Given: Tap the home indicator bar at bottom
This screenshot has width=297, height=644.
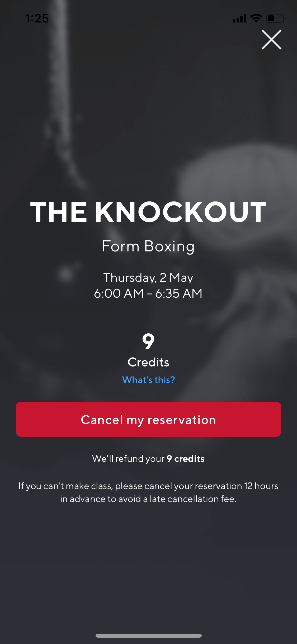Looking at the screenshot, I should pyautogui.click(x=148, y=636).
